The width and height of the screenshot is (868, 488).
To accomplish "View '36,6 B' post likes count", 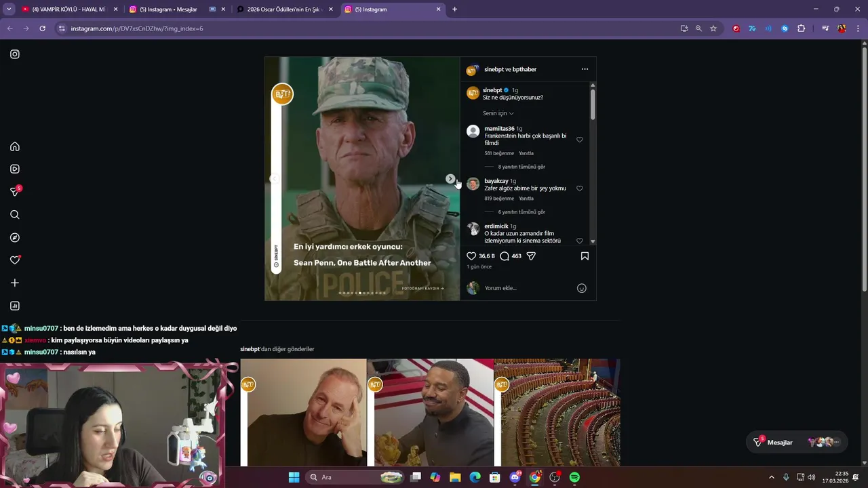I will pyautogui.click(x=487, y=256).
